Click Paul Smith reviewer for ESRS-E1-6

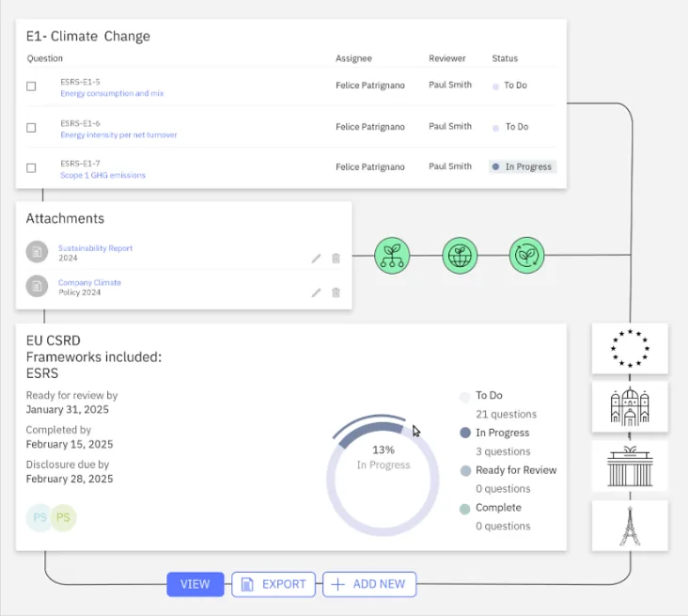pyautogui.click(x=450, y=126)
